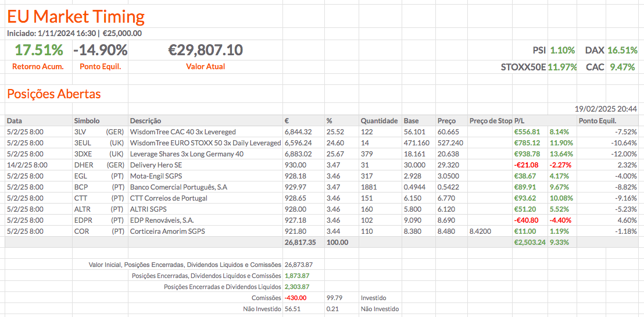Click the EU Market Timing title

pyautogui.click(x=76, y=16)
